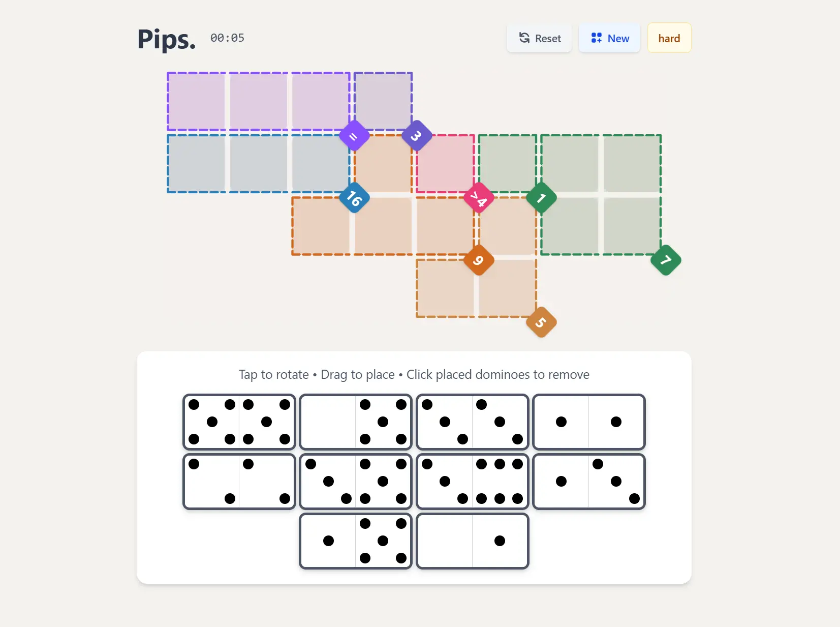Click the indigo "3" badge
Screen dimensions: 840x627
(416, 135)
